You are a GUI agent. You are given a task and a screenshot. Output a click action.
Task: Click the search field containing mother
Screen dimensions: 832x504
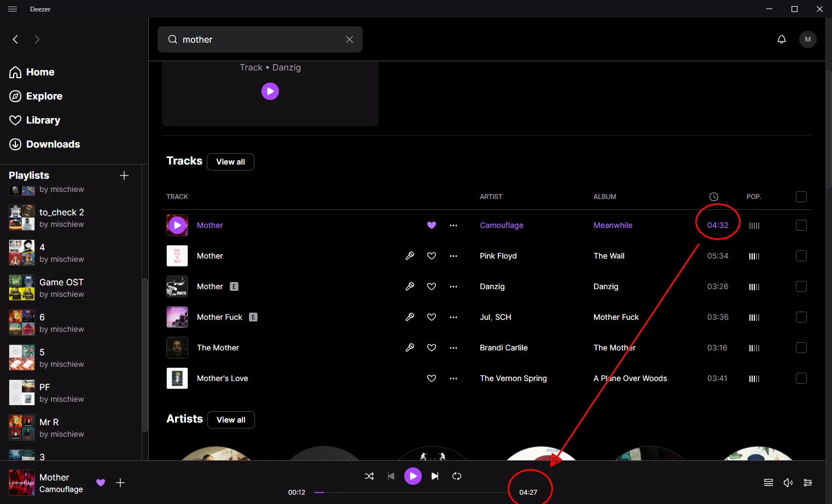click(260, 39)
